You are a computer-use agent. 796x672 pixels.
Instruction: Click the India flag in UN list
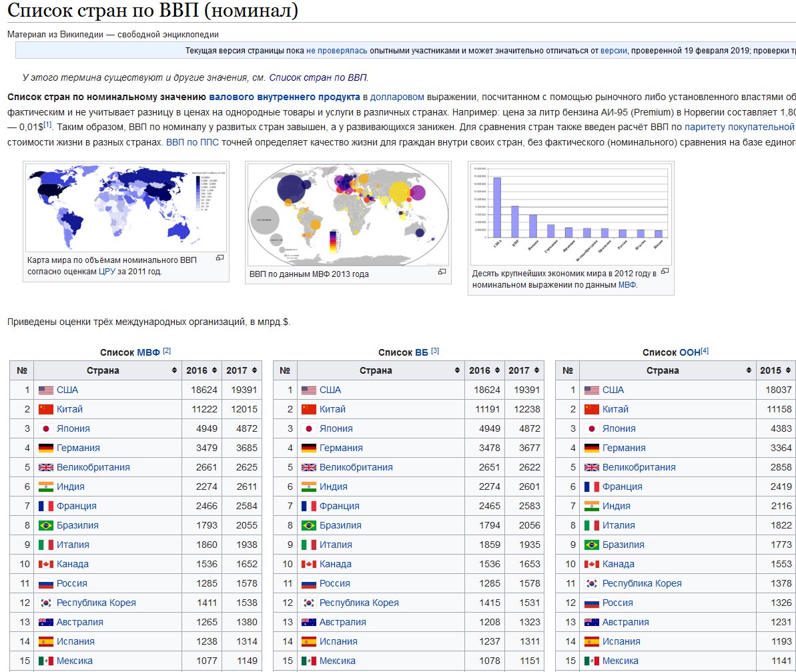591,506
